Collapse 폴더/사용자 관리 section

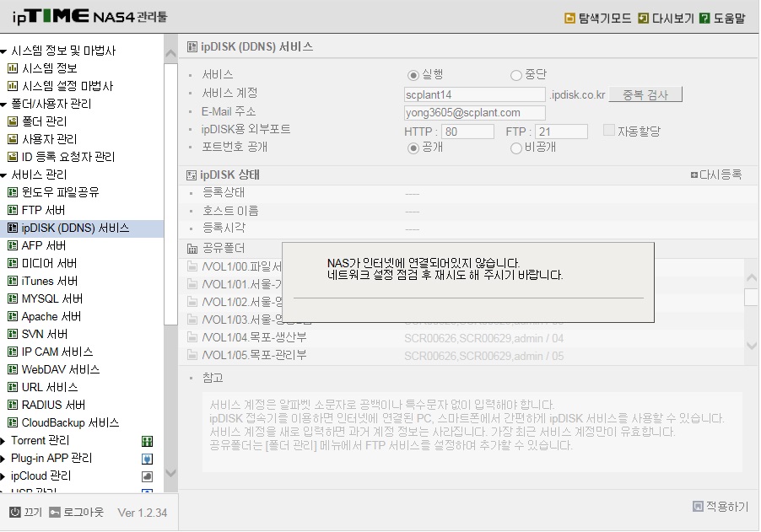point(3,105)
